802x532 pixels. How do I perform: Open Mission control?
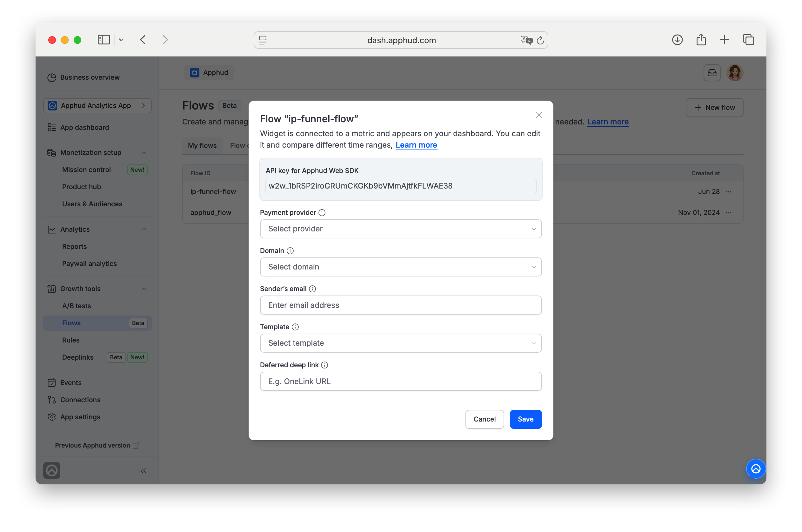tap(86, 170)
